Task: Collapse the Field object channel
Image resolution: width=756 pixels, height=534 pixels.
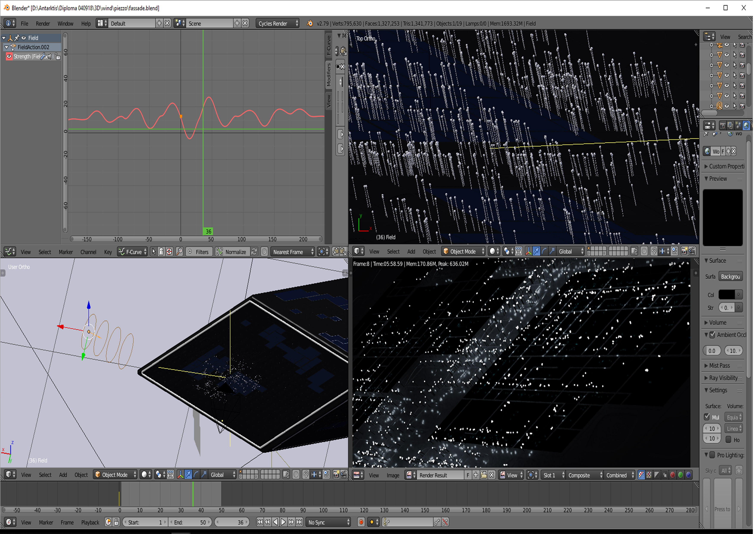Action: 4,38
